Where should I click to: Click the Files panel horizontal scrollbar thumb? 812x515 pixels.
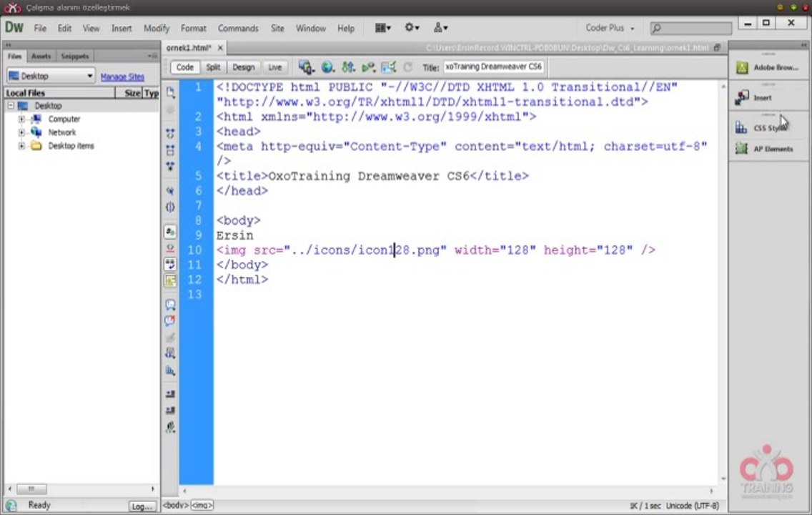(x=31, y=489)
